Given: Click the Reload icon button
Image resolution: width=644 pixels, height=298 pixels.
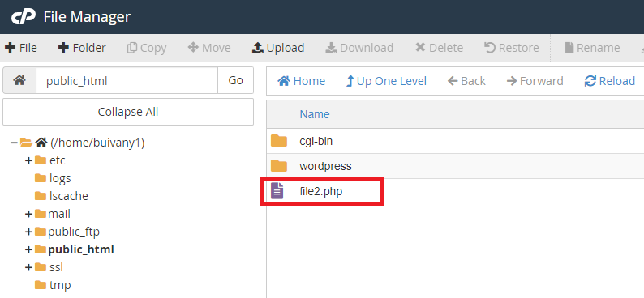Looking at the screenshot, I should coord(590,81).
